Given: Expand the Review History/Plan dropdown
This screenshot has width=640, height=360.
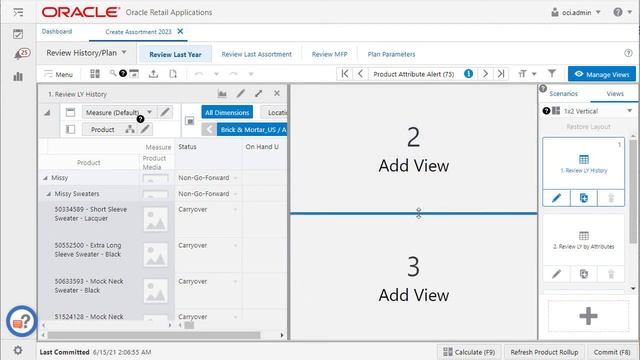Looking at the screenshot, I should coord(86,53).
